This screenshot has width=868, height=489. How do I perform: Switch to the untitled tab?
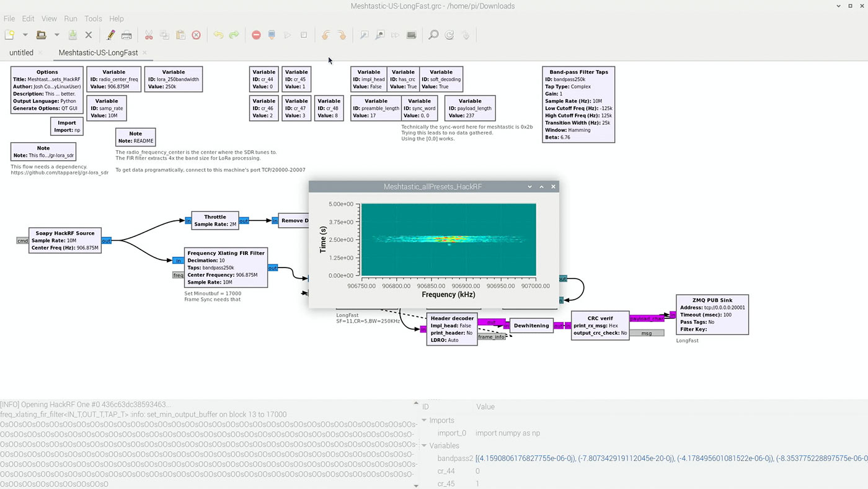click(21, 53)
